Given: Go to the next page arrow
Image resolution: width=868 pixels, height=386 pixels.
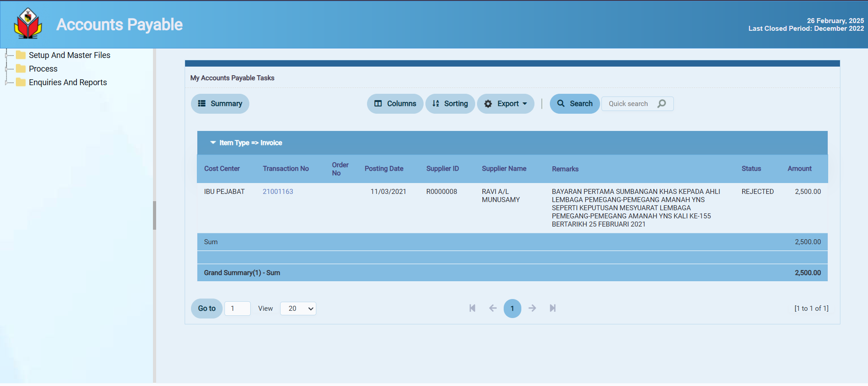Looking at the screenshot, I should coord(532,308).
